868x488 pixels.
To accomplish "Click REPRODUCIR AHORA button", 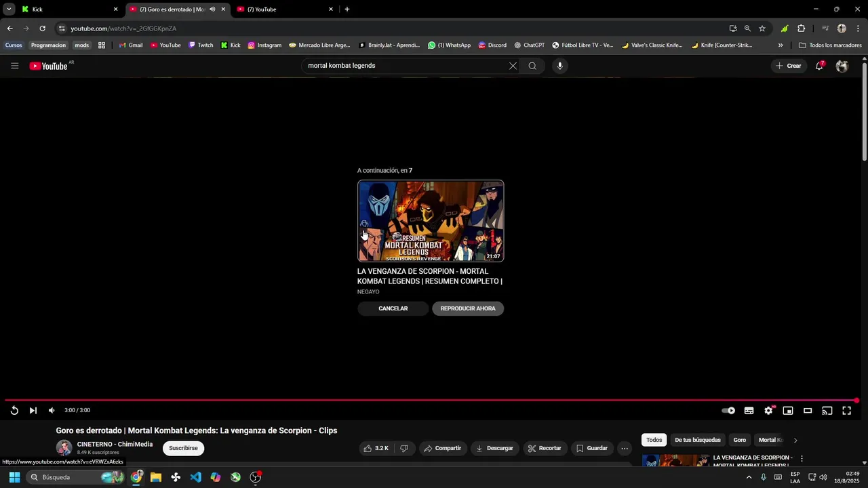I will tap(468, 308).
